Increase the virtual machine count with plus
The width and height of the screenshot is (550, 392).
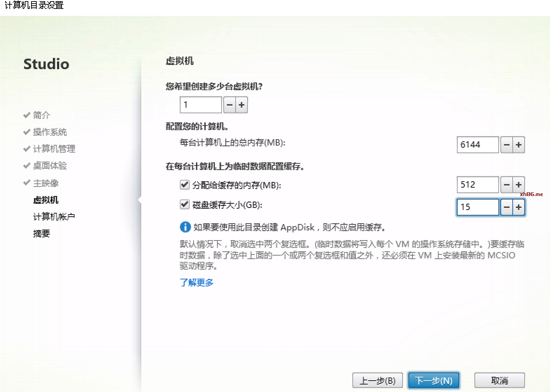[241, 105]
